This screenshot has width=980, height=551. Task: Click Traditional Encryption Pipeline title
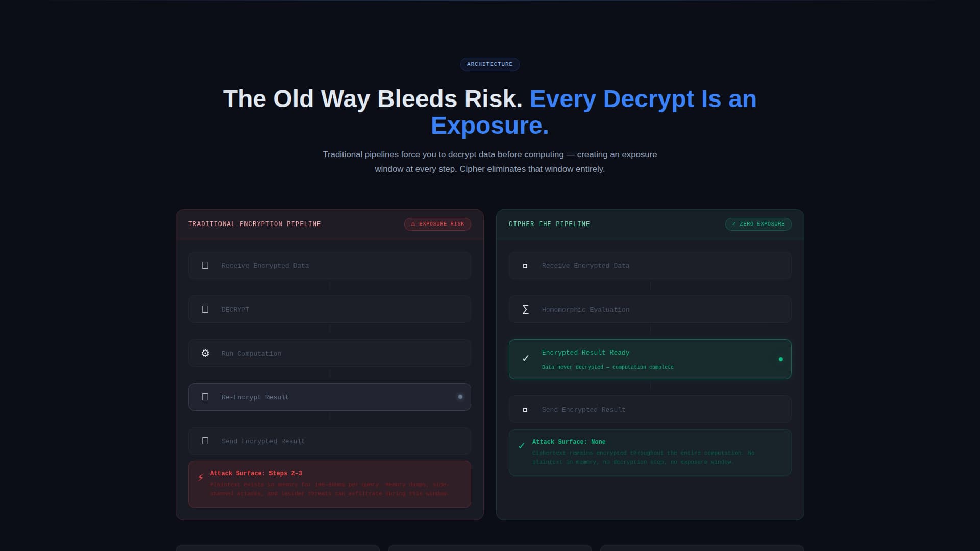(x=254, y=224)
